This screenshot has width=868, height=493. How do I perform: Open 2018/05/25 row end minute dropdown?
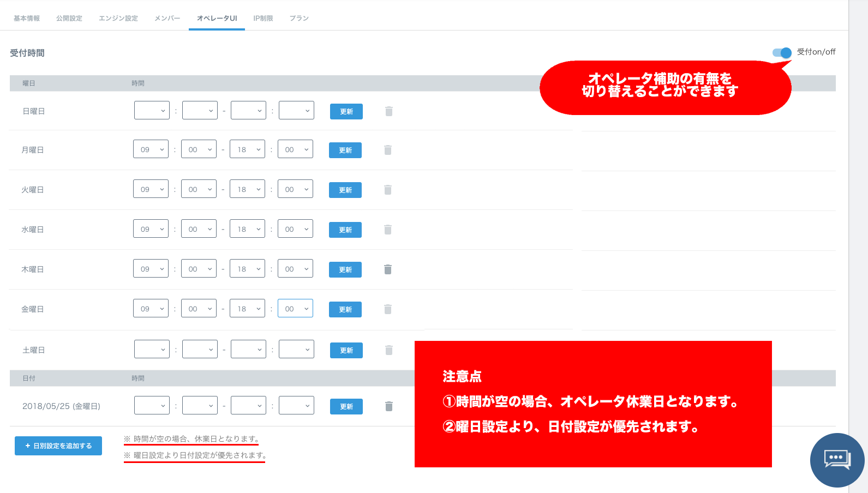pyautogui.click(x=296, y=405)
